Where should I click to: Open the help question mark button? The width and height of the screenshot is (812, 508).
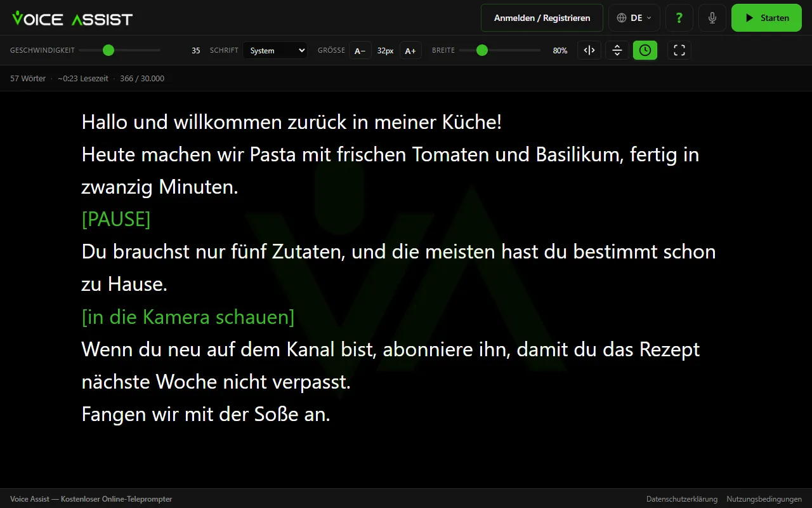[679, 18]
